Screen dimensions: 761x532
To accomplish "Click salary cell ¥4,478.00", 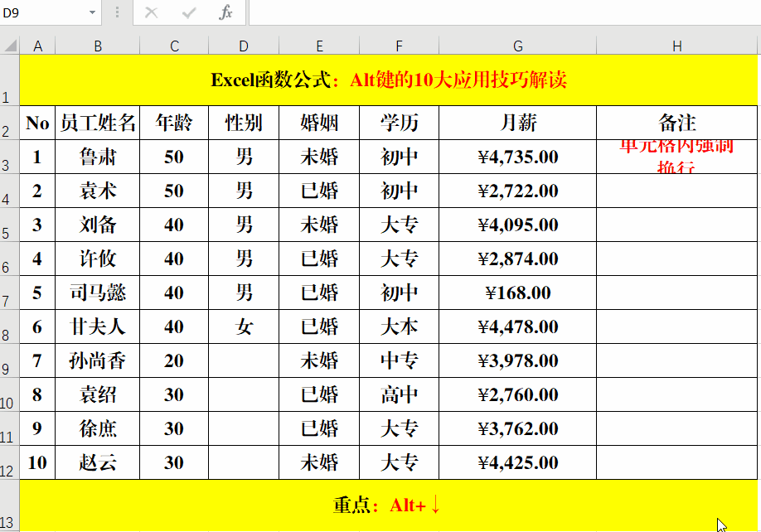I will coord(518,326).
